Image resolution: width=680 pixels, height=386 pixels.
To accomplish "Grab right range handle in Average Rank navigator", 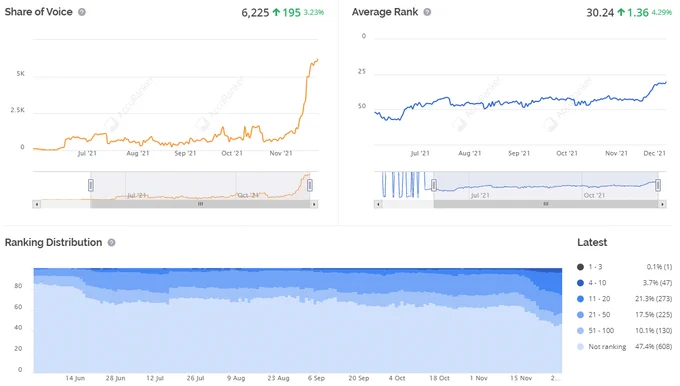I will pos(658,185).
